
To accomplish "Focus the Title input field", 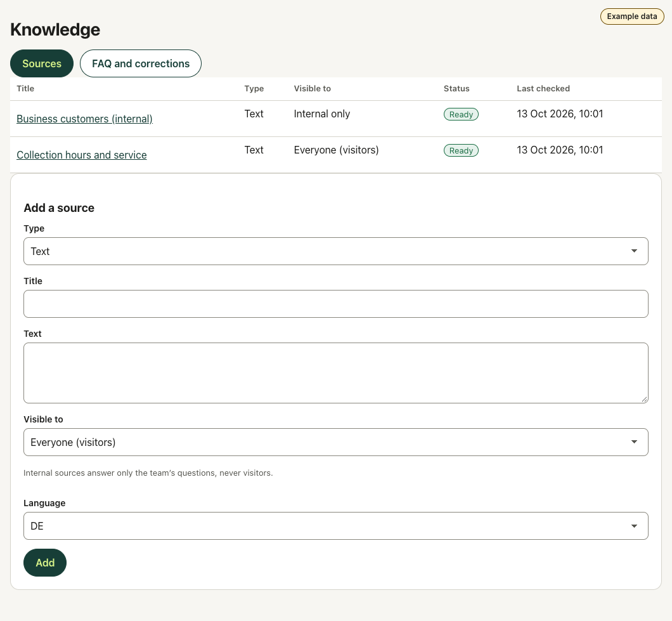I will pos(335,304).
